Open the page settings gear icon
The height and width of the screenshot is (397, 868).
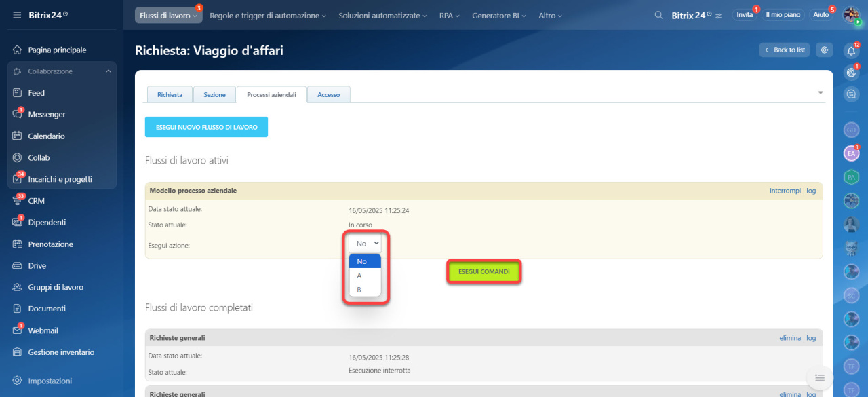[824, 50]
